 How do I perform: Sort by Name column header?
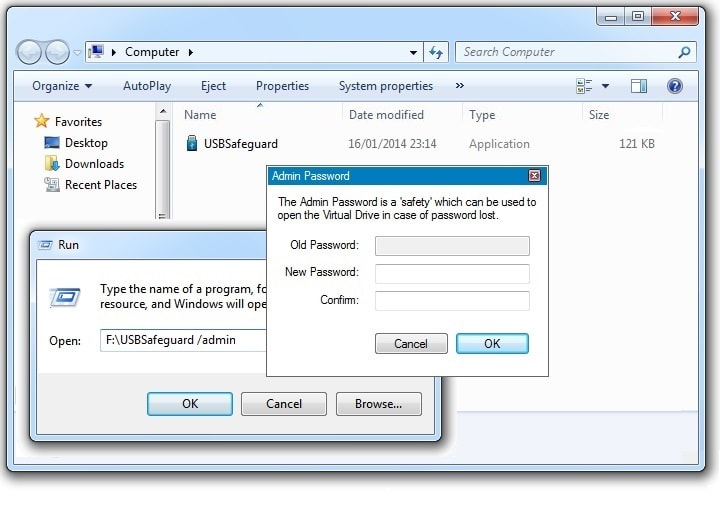200,115
